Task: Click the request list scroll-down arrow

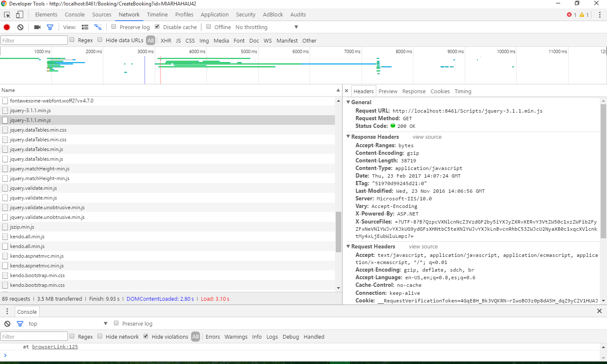Action: [338, 288]
